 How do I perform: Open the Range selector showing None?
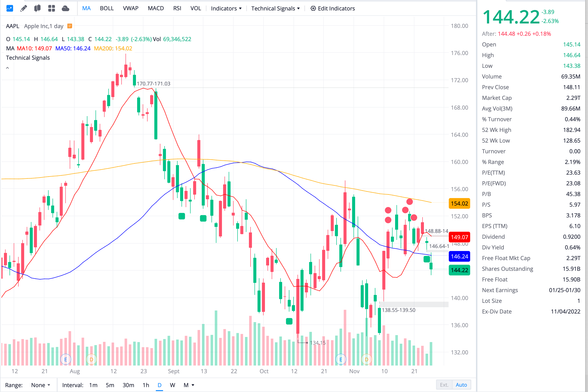click(40, 385)
